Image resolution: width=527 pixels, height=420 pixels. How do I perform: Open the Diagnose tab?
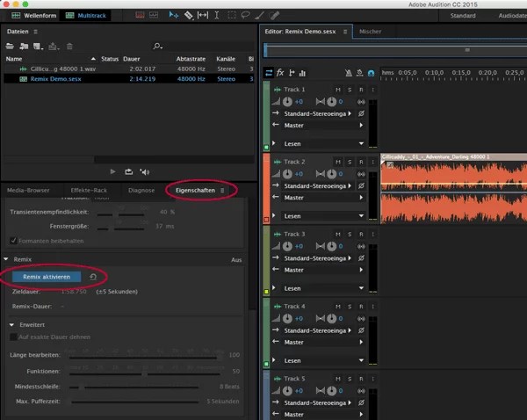pos(141,190)
